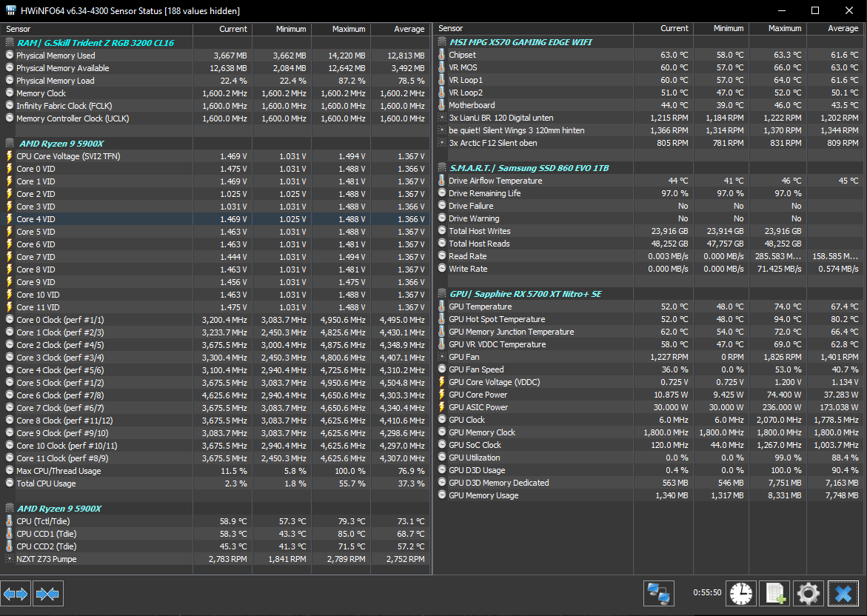Screen dimensions: 867x616
Task: Select the Core 6 Clock (perf #7/8) row
Action: pyautogui.click(x=215, y=395)
